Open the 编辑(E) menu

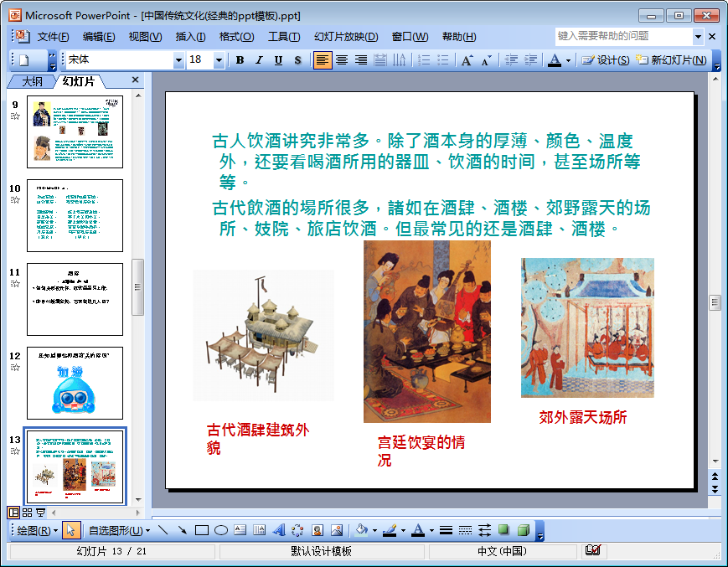point(99,37)
